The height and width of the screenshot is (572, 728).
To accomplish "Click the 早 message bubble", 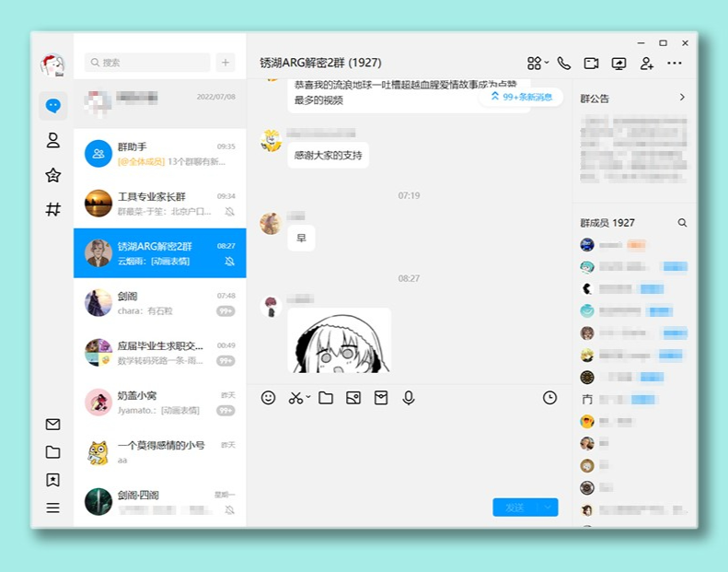I will pyautogui.click(x=301, y=239).
